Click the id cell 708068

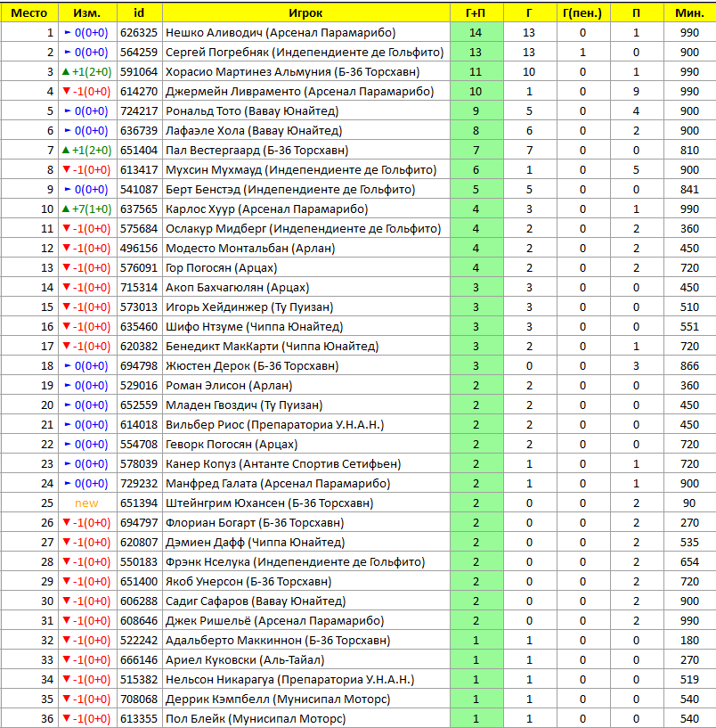139,699
